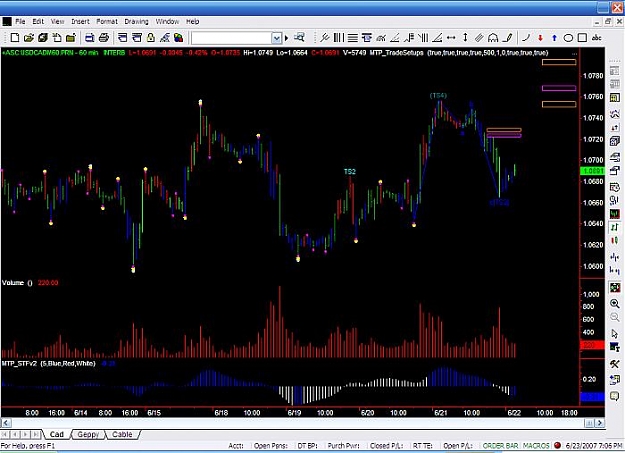Screen dimensions: 625x453
Task: Click the speech bubble icon in the right sidebar
Action: pos(615,396)
